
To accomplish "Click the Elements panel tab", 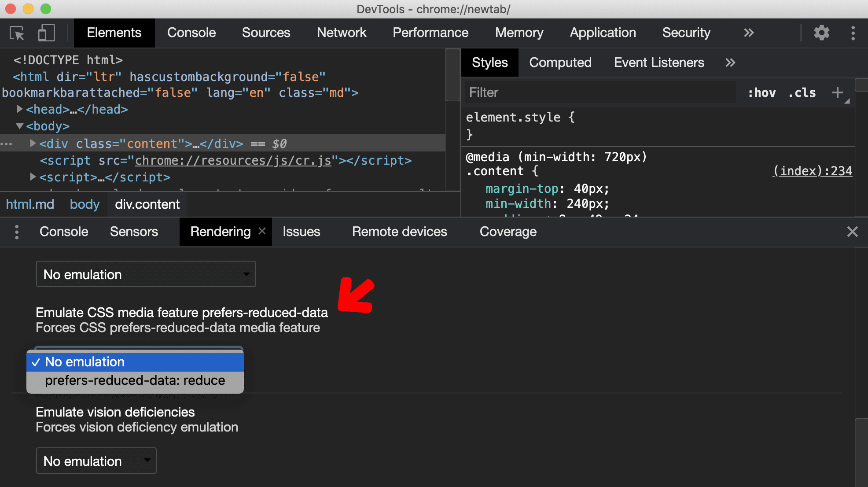I will pyautogui.click(x=114, y=32).
